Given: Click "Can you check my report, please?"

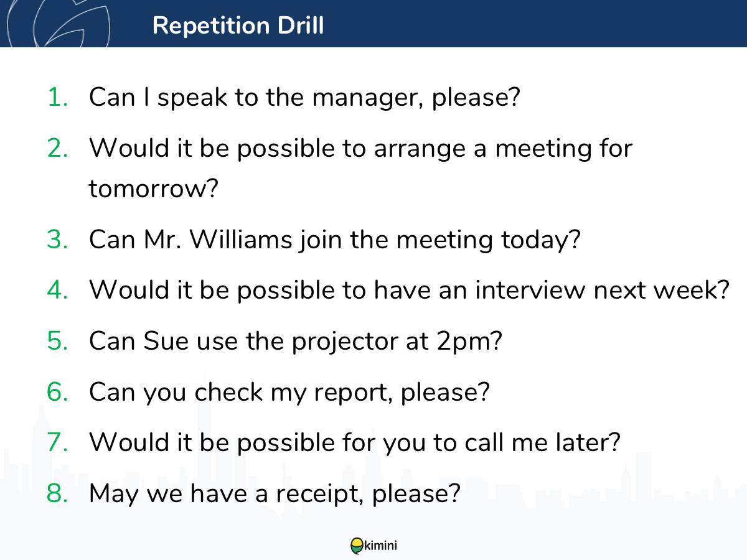Looking at the screenshot, I should point(289,393).
